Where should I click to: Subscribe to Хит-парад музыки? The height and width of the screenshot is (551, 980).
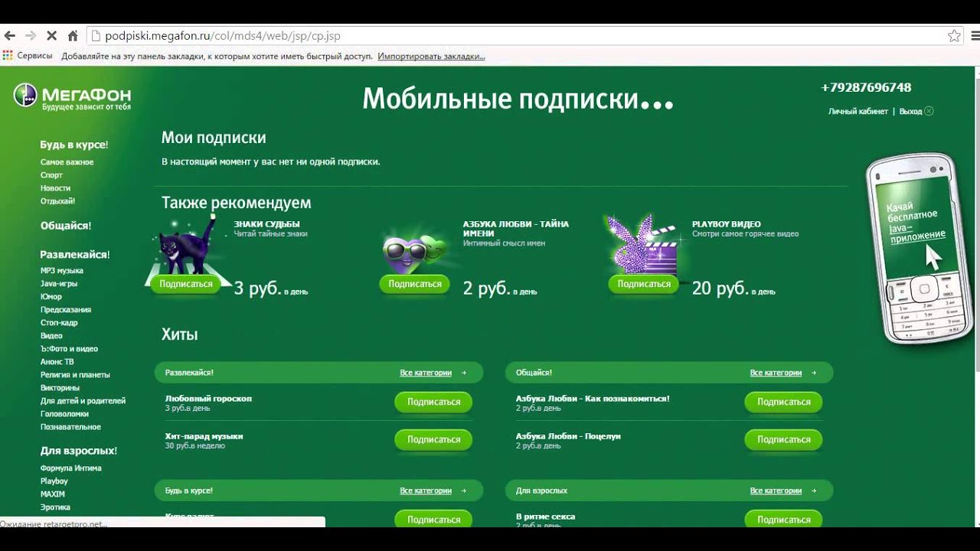click(433, 440)
